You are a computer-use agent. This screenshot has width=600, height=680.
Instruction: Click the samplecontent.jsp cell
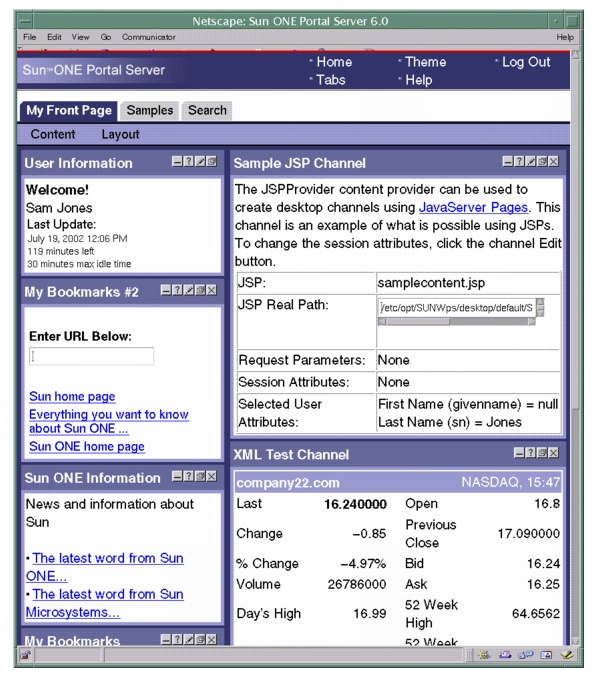[468, 283]
